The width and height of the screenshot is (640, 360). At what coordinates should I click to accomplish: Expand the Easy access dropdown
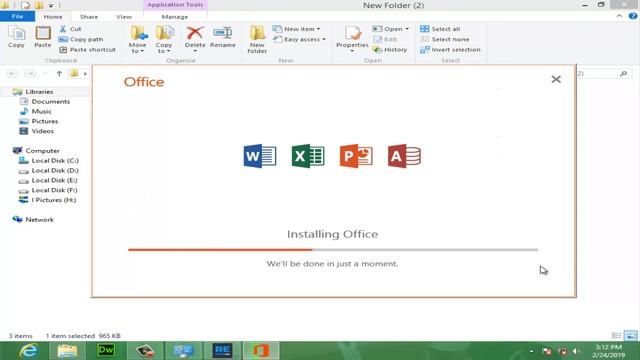(x=299, y=39)
